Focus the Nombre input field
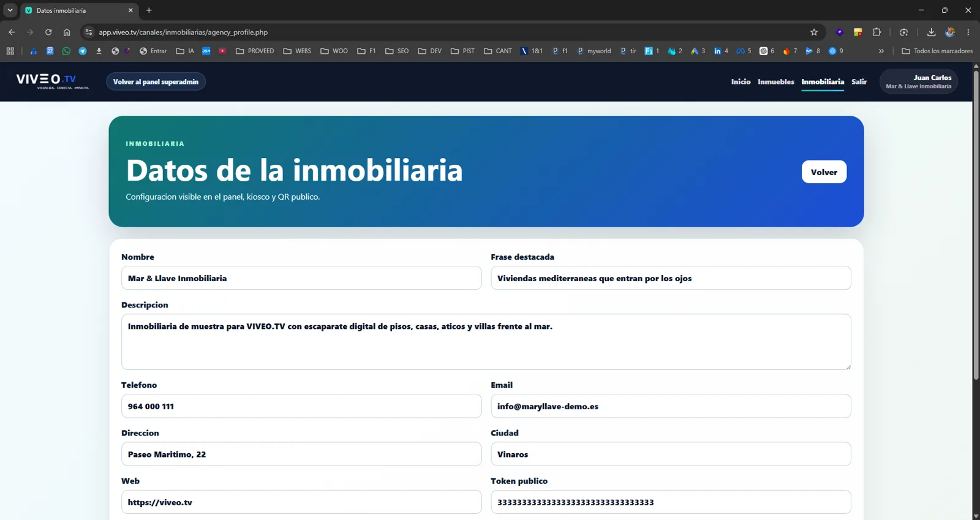980x520 pixels. (301, 278)
